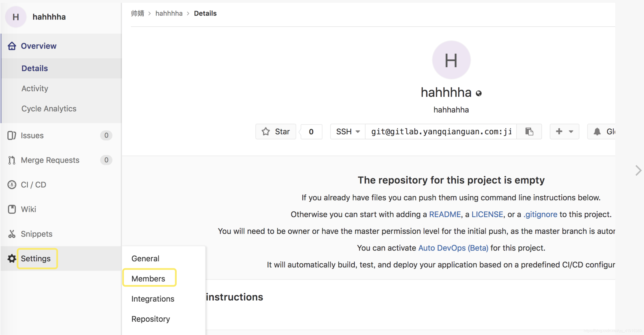Click the Wiki book icon

(12, 209)
